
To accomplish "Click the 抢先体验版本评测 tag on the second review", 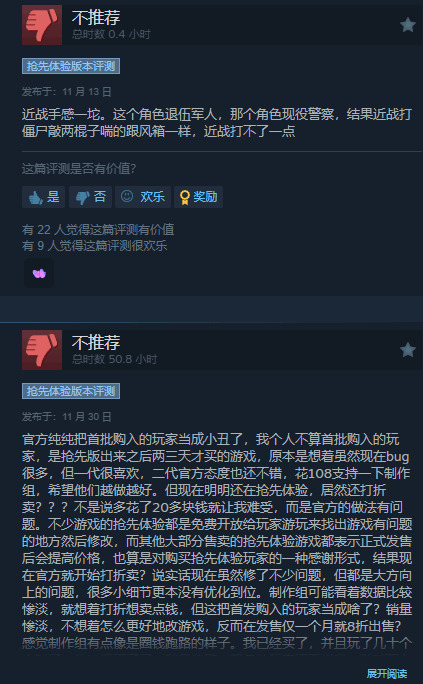I will pyautogui.click(x=71, y=391).
